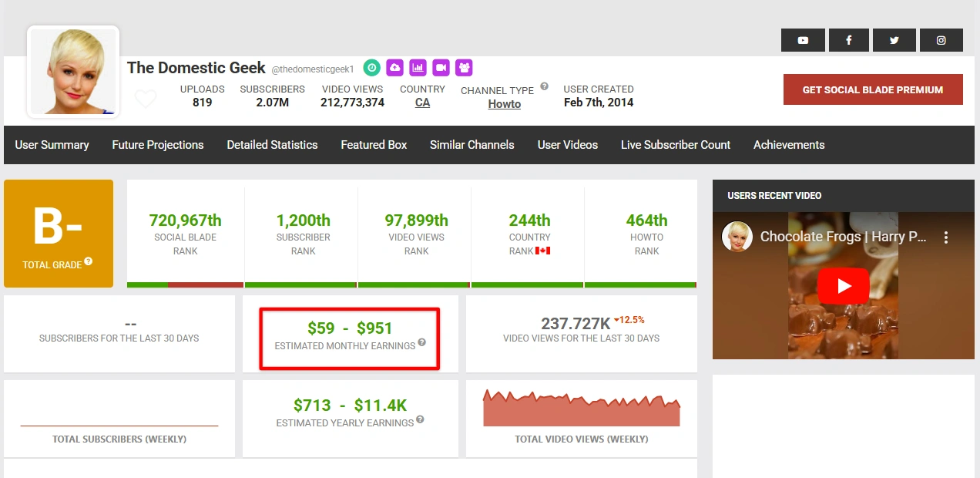980x478 pixels.
Task: Click the 212,773,374 video views value
Action: tap(353, 103)
